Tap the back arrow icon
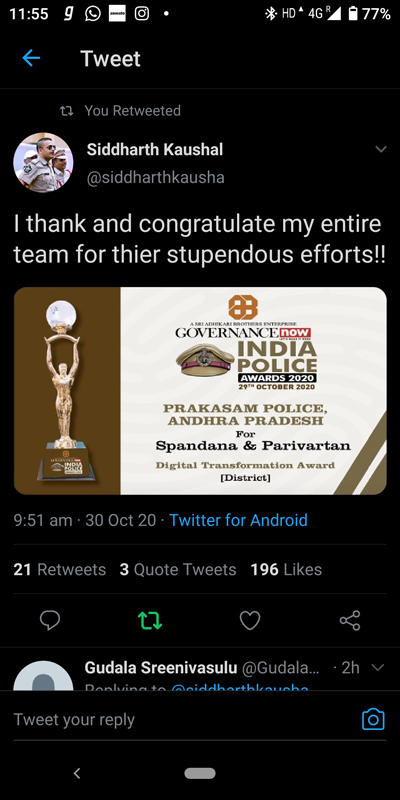The height and width of the screenshot is (800, 400). [31, 59]
